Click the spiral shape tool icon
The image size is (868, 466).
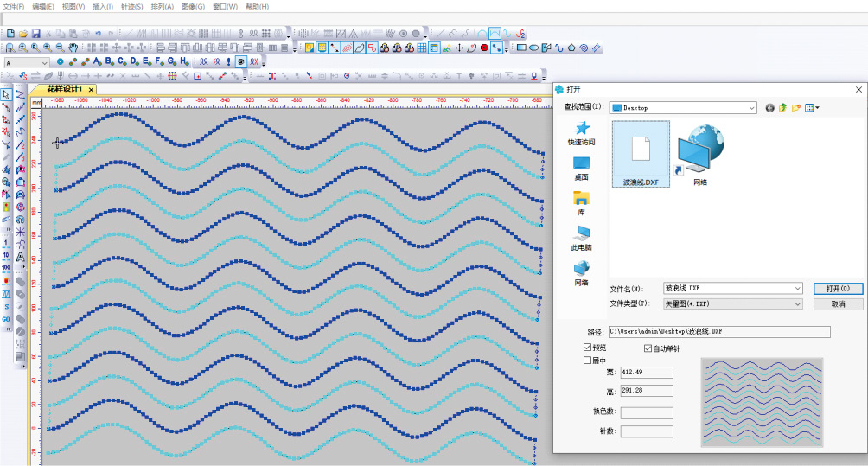pos(584,48)
